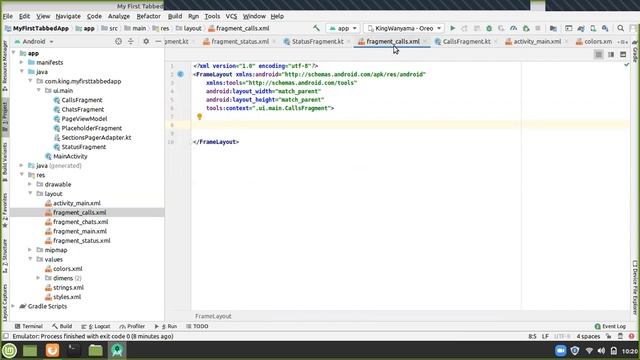
Task: Click the yellow light bulb intention icon
Action: tap(199, 117)
